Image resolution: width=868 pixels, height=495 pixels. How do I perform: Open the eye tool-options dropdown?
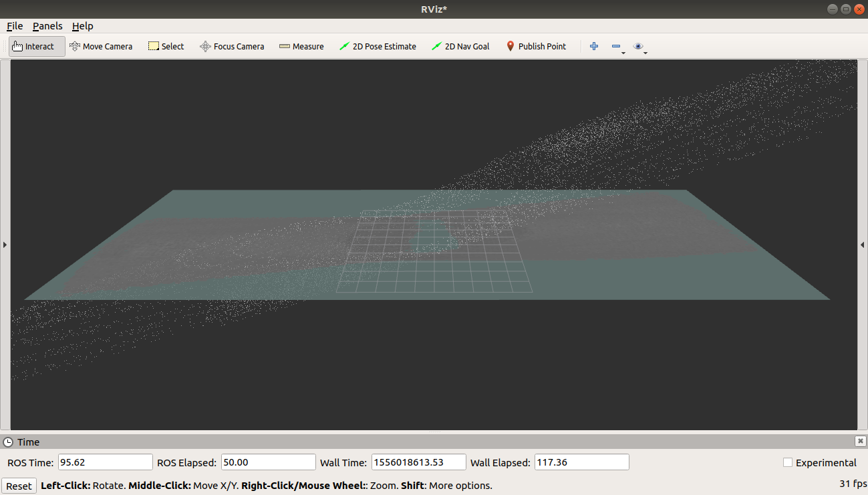(640, 47)
